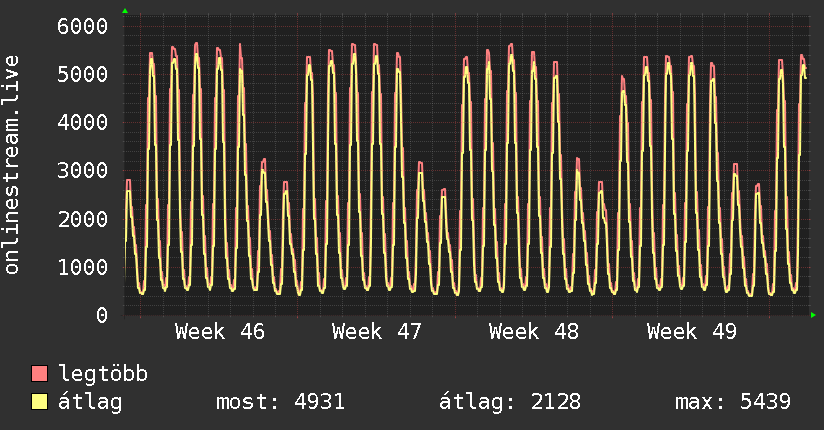
Task: Click the 1000 y-axis label
Action: coord(83,267)
